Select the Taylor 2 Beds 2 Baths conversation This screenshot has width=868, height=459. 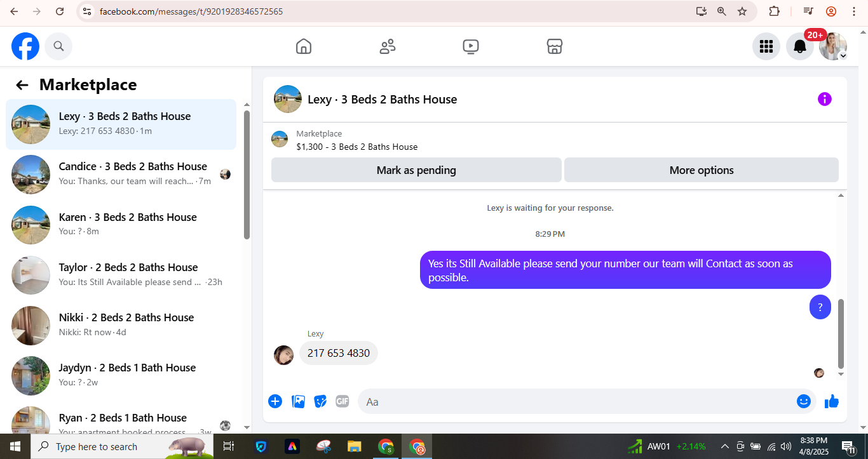pyautogui.click(x=121, y=275)
